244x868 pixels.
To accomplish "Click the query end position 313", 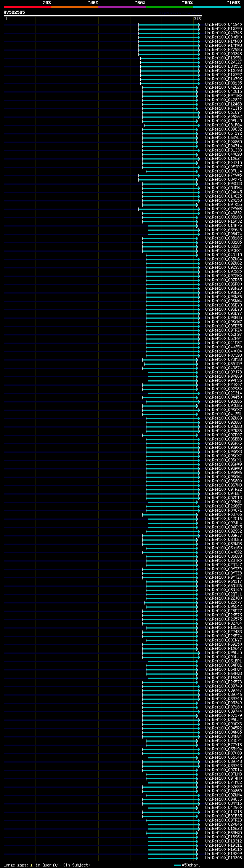I will click(197, 19).
